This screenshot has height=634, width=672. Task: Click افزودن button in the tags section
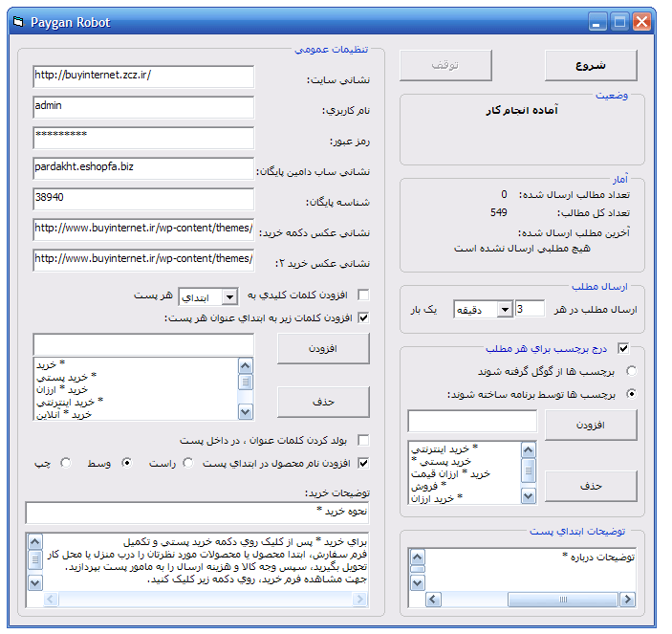[x=591, y=426]
